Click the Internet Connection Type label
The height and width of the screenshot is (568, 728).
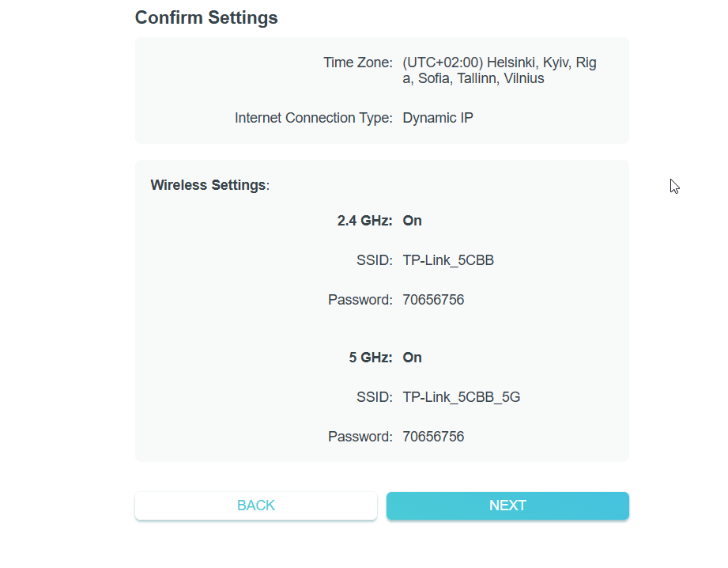point(313,118)
